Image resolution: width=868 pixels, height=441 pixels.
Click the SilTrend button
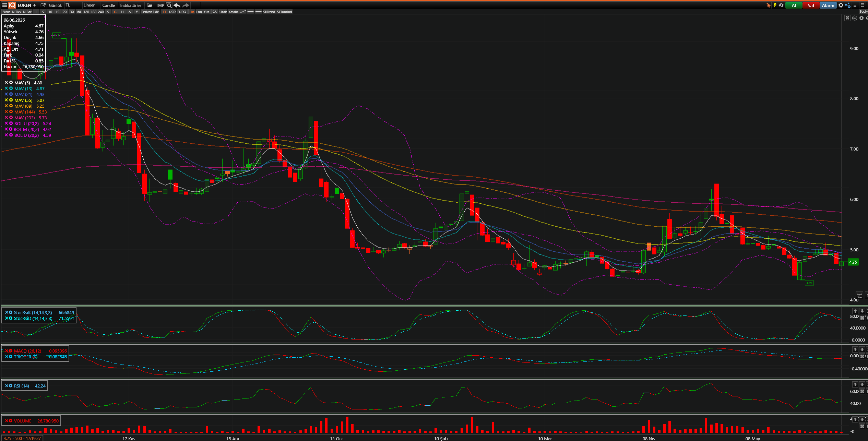click(269, 12)
